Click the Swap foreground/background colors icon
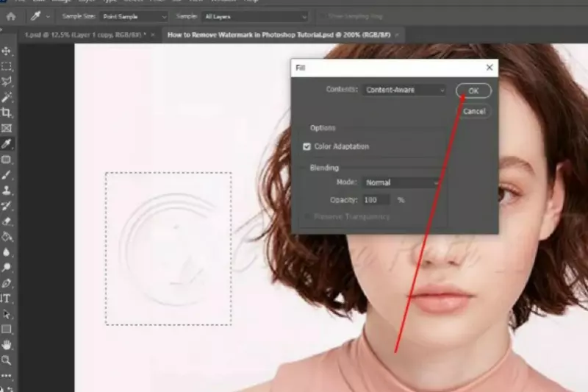The image size is (588, 392). (x=10, y=388)
